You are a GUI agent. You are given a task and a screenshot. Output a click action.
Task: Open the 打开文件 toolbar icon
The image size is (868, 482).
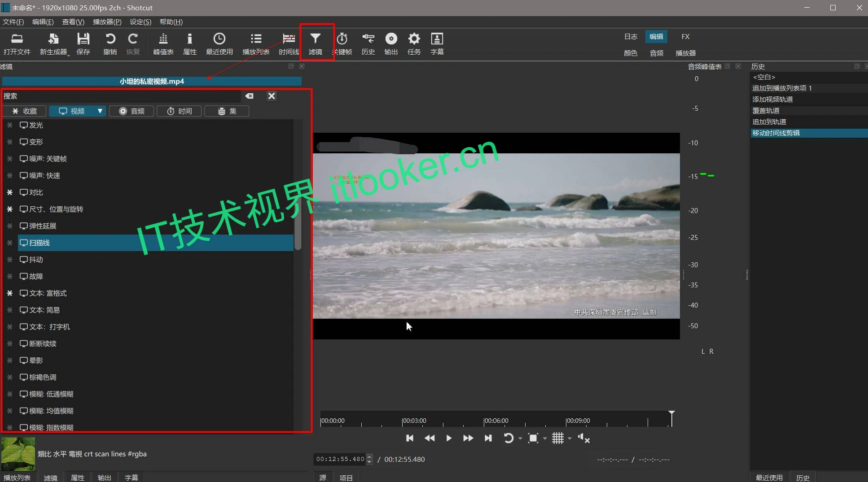17,44
